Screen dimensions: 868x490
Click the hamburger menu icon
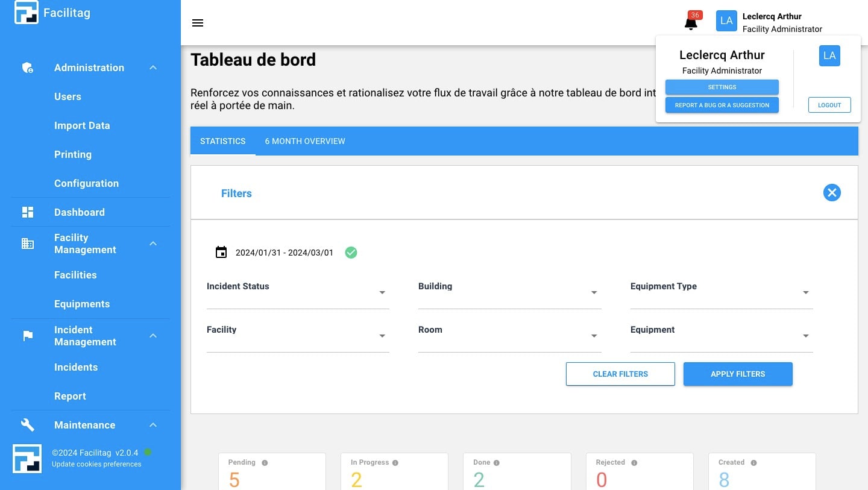click(198, 23)
